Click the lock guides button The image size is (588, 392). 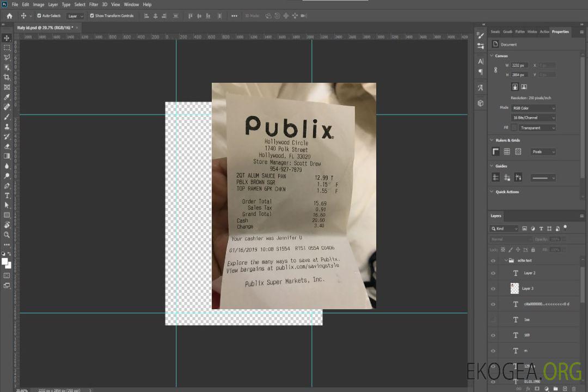pos(507,178)
